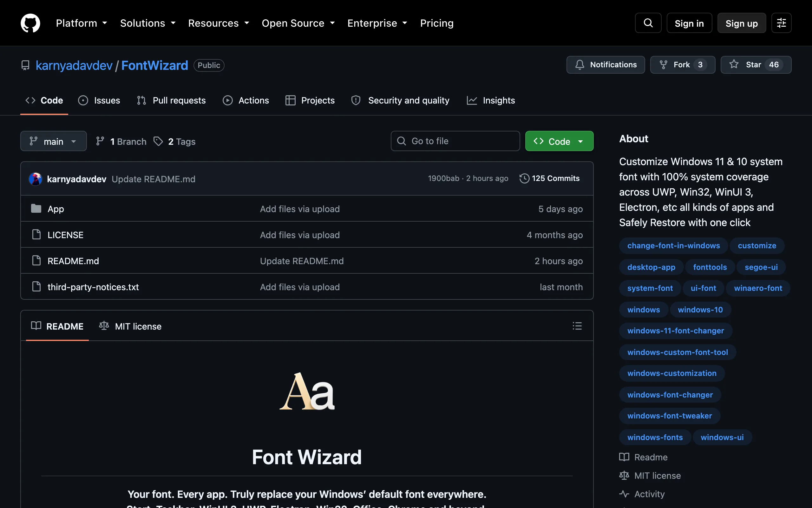
Task: Open the Pricing page
Action: [x=436, y=23]
